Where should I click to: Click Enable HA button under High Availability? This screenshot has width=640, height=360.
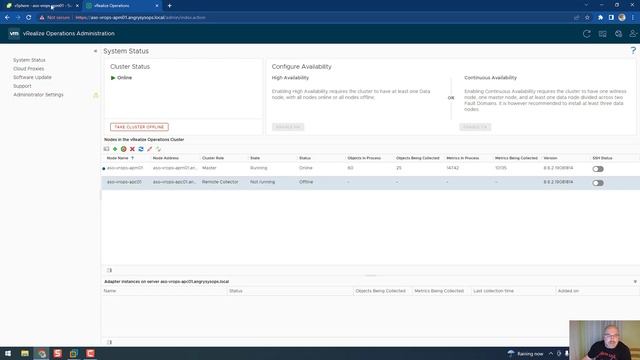[288, 127]
